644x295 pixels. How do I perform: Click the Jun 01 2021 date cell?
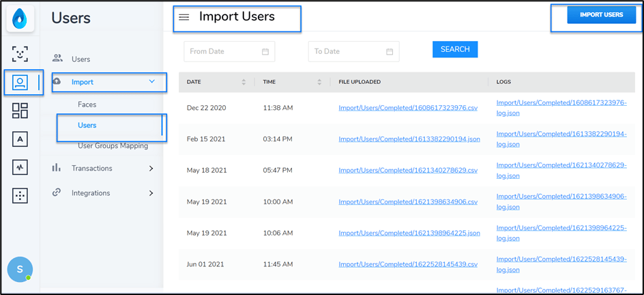pyautogui.click(x=205, y=264)
